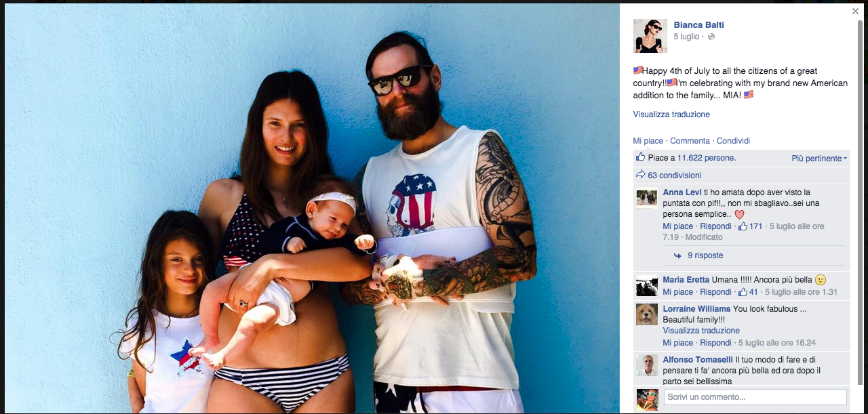Click the Scrivi un commento input field
868x414 pixels.
click(x=755, y=397)
